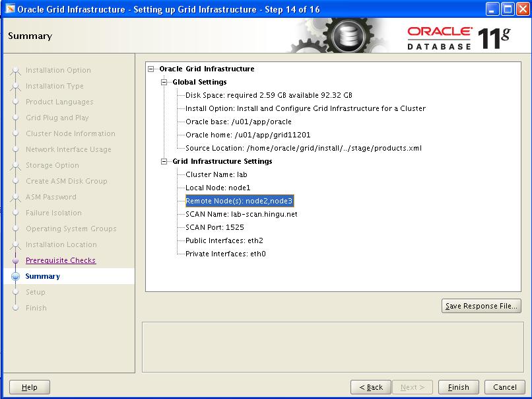Image resolution: width=532 pixels, height=399 pixels.
Task: Click the Oracle installer title bar icon
Action: point(9,9)
